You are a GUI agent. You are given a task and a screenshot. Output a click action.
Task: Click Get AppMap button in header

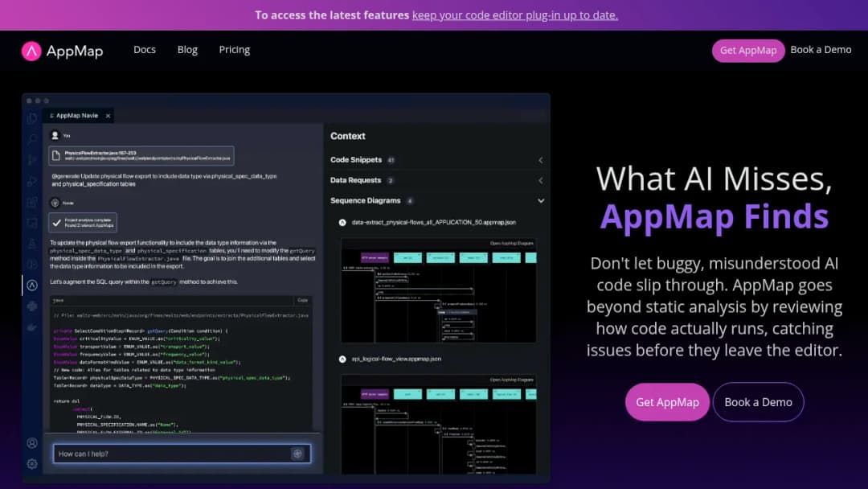tap(748, 51)
